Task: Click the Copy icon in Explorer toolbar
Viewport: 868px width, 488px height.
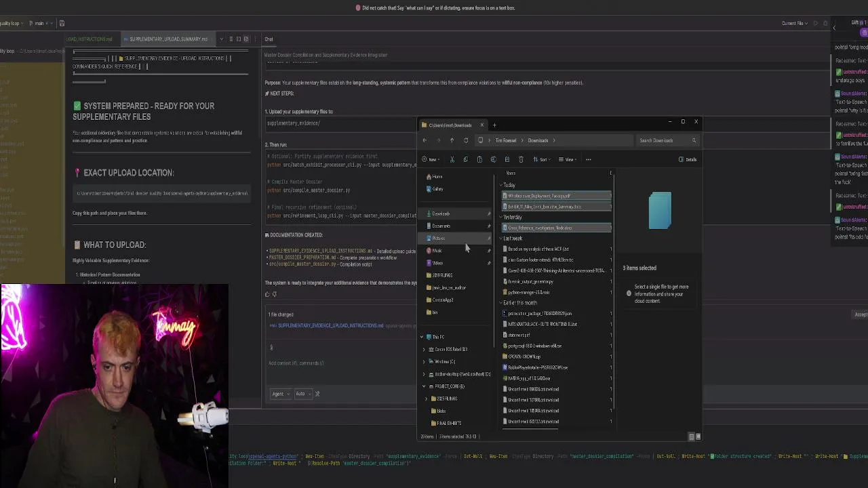Action: pyautogui.click(x=465, y=159)
